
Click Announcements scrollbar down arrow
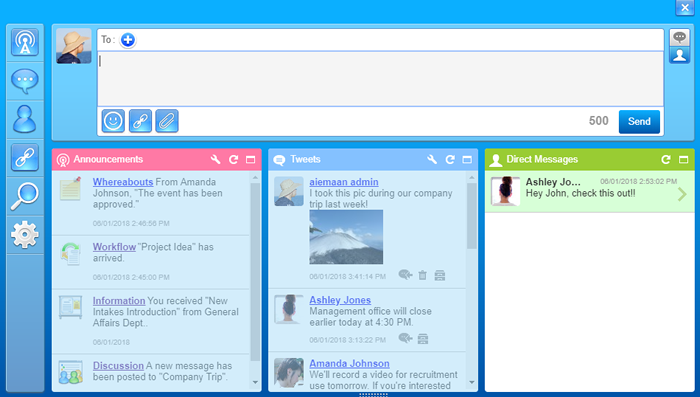[x=255, y=382]
